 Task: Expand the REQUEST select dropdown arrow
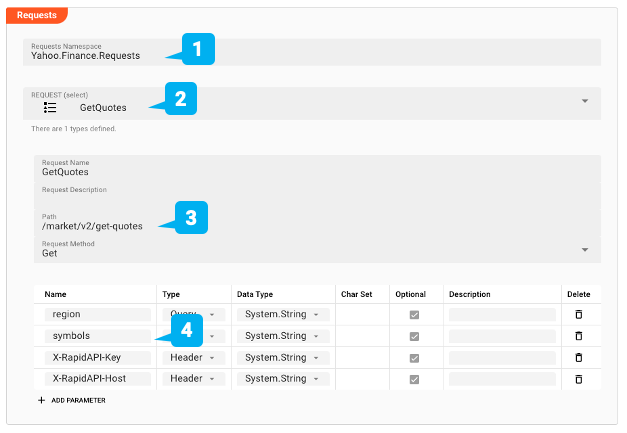[x=585, y=102]
